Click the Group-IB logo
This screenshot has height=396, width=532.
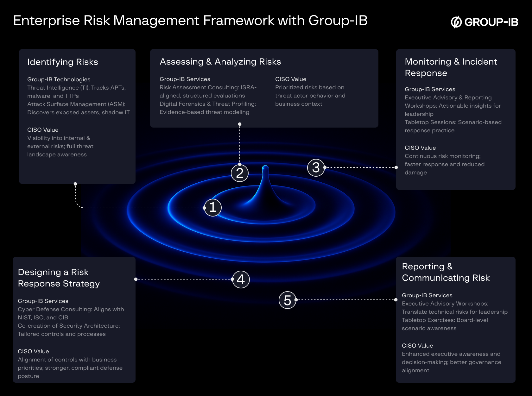[x=484, y=22]
